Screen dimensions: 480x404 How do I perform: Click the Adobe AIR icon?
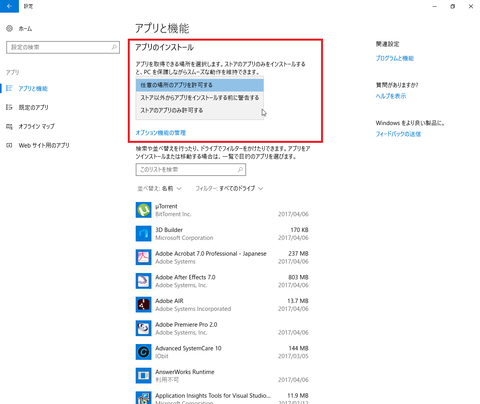[x=143, y=305]
